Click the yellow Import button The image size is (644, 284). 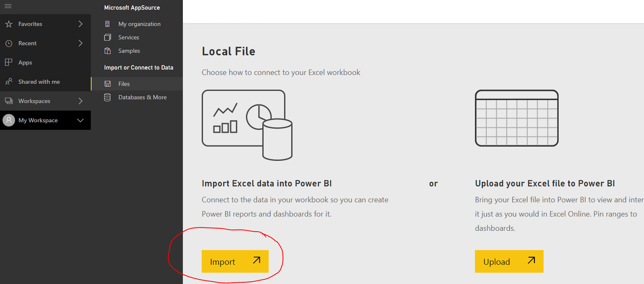(x=235, y=261)
